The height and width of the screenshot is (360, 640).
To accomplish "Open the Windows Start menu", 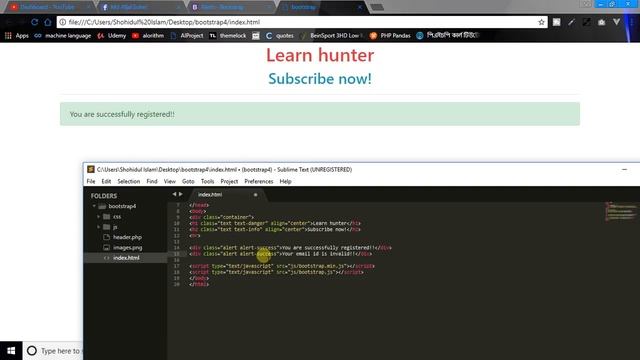I will point(11,351).
